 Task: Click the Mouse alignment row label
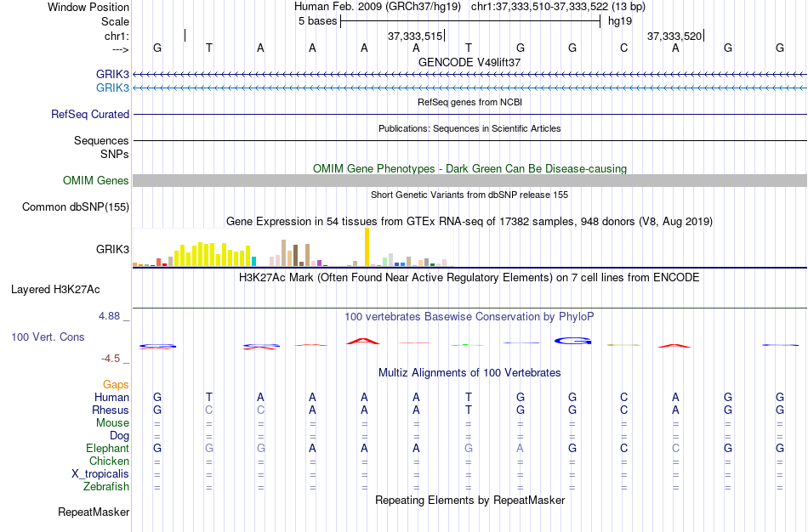point(112,423)
